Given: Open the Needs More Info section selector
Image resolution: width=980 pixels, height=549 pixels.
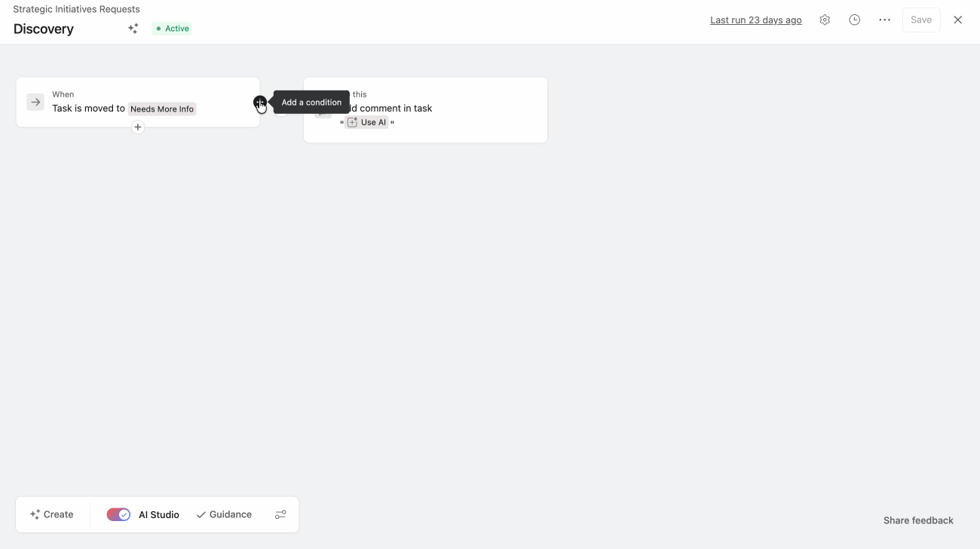Looking at the screenshot, I should pyautogui.click(x=162, y=109).
